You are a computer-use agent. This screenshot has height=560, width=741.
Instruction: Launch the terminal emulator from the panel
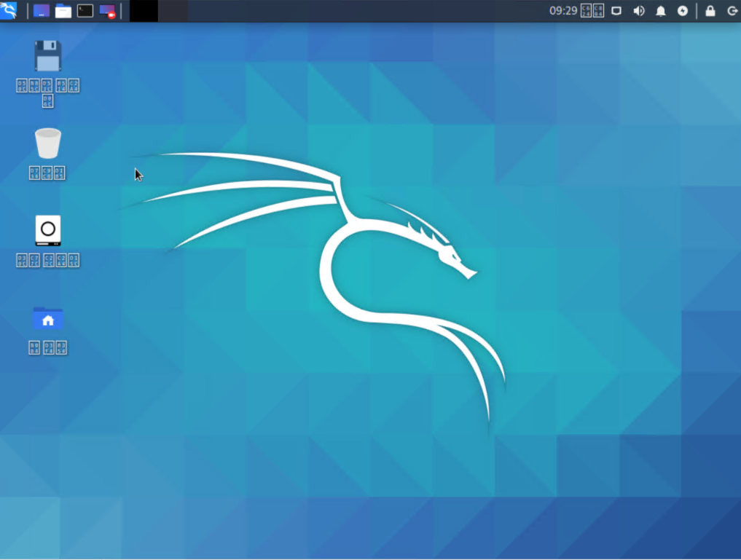click(85, 11)
